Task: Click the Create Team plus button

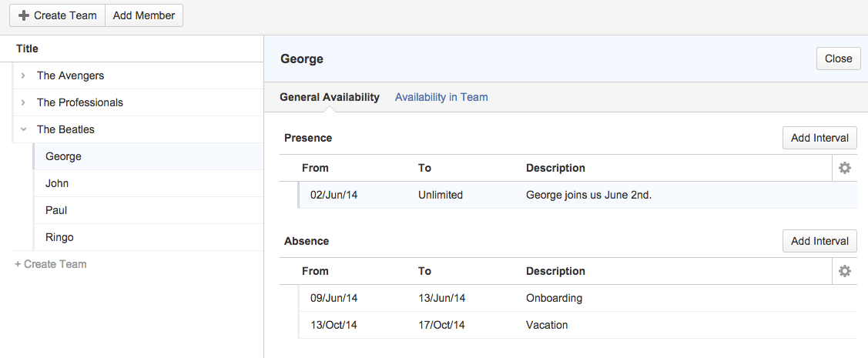Action: 57,15
